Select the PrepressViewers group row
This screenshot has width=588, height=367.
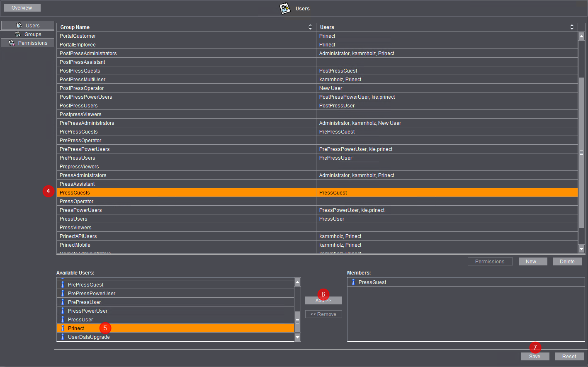(x=317, y=166)
